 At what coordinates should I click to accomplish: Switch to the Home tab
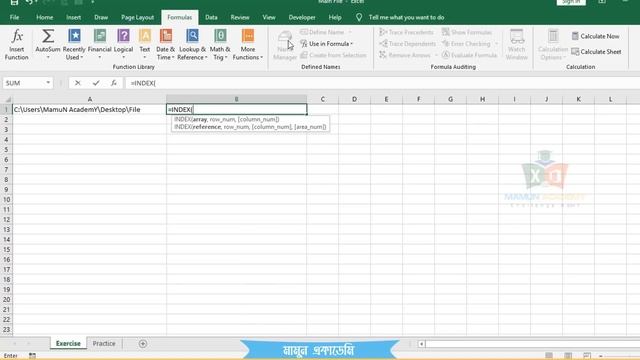coord(44,17)
